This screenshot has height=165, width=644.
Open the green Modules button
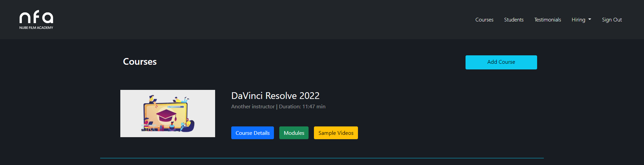point(294,133)
